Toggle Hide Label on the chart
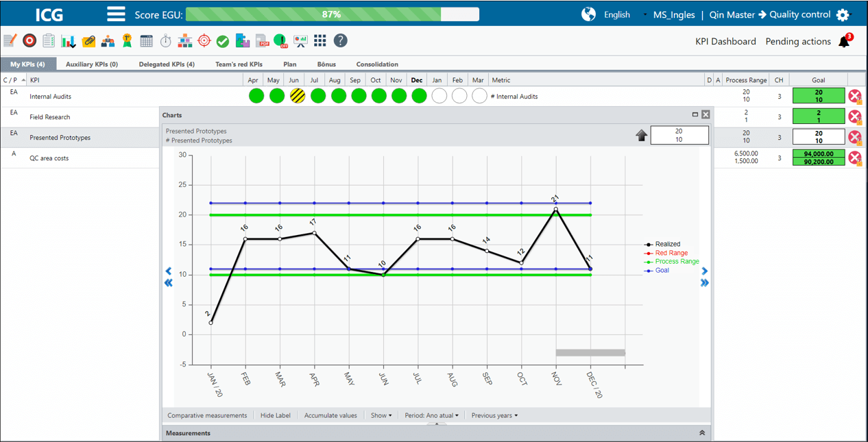Image resolution: width=868 pixels, height=442 pixels. tap(276, 415)
